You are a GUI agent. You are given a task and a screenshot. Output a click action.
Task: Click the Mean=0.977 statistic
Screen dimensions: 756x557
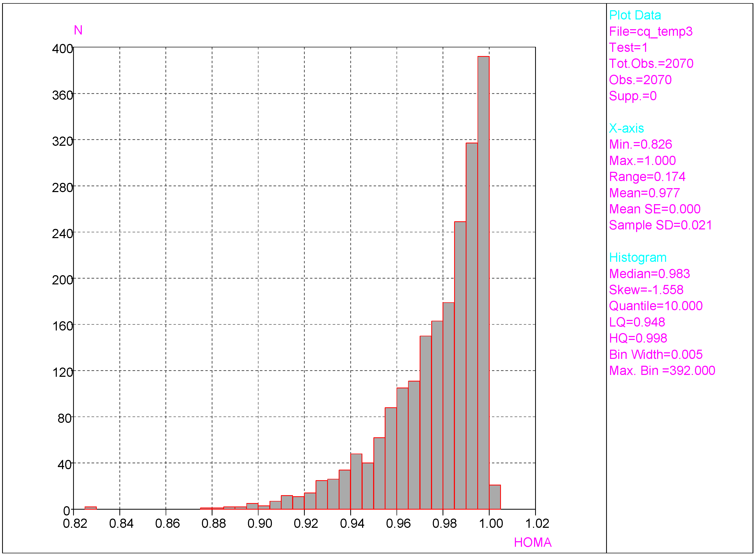pos(644,193)
